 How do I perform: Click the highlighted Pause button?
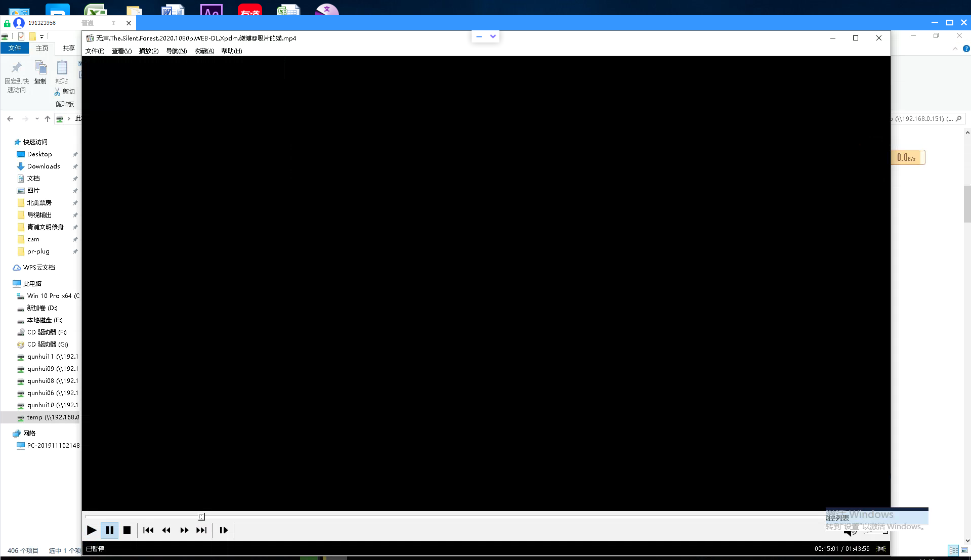pyautogui.click(x=109, y=530)
